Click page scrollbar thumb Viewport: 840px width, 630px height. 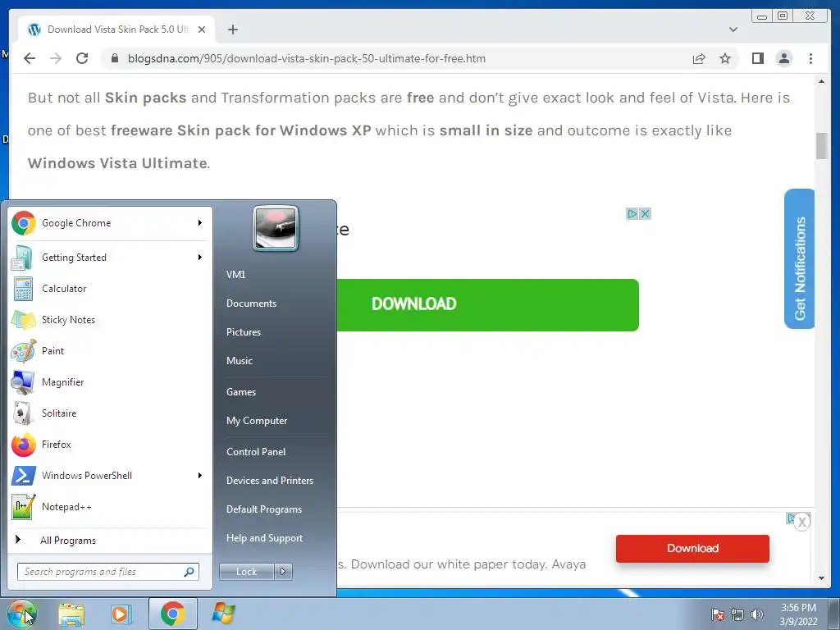[x=821, y=145]
